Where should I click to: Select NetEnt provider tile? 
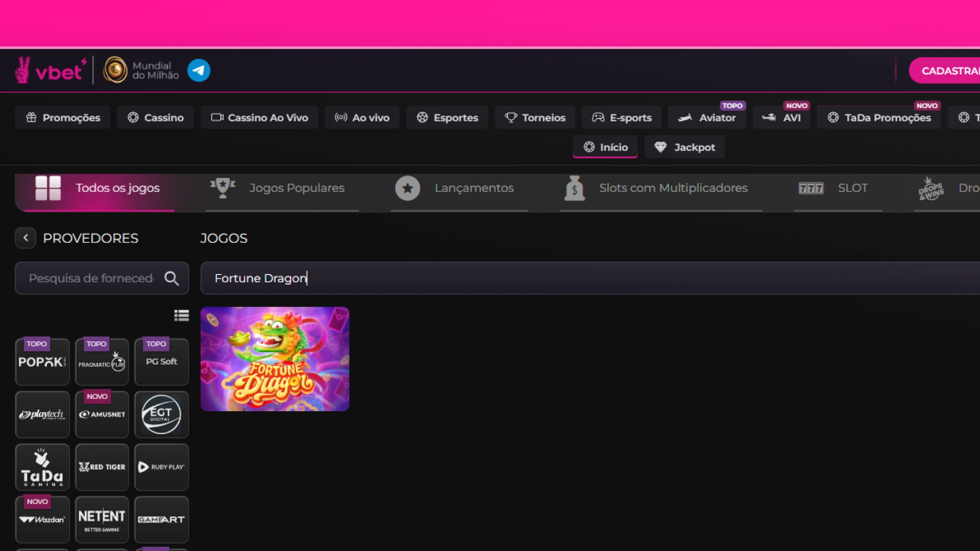(x=102, y=519)
